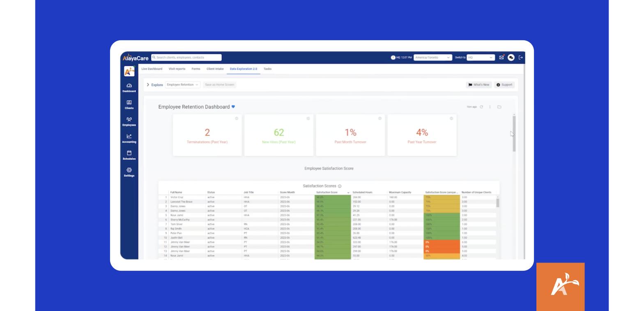
Task: Refresh the dashboard data
Action: [481, 107]
